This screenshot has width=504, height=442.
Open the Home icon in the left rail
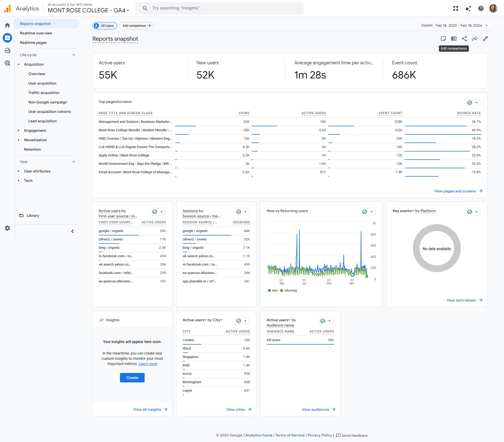[x=7, y=25]
